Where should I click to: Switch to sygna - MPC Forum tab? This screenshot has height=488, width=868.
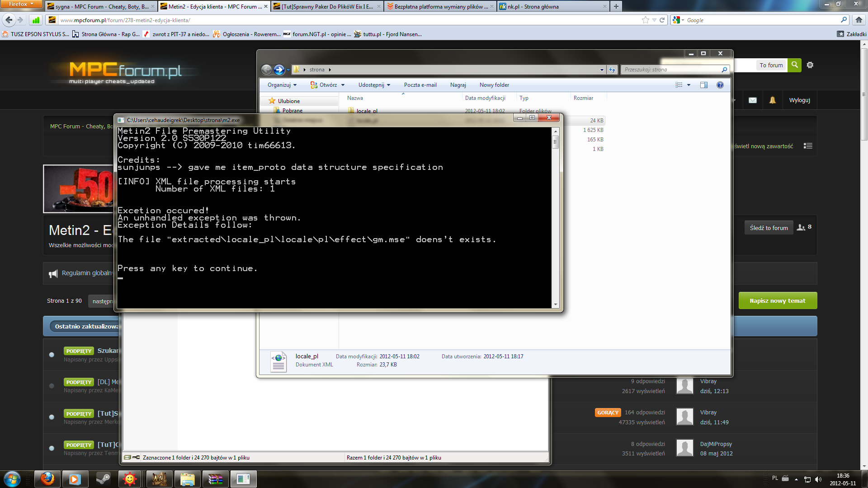pyautogui.click(x=100, y=6)
